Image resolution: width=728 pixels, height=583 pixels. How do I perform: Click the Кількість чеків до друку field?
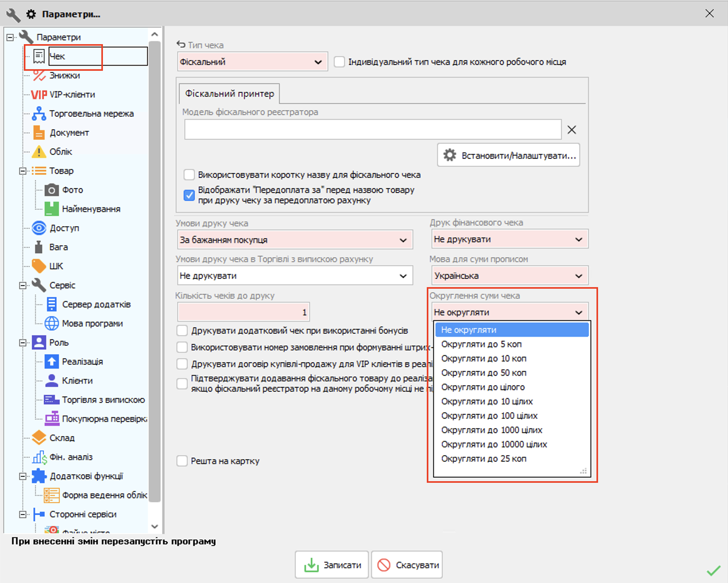tap(243, 312)
